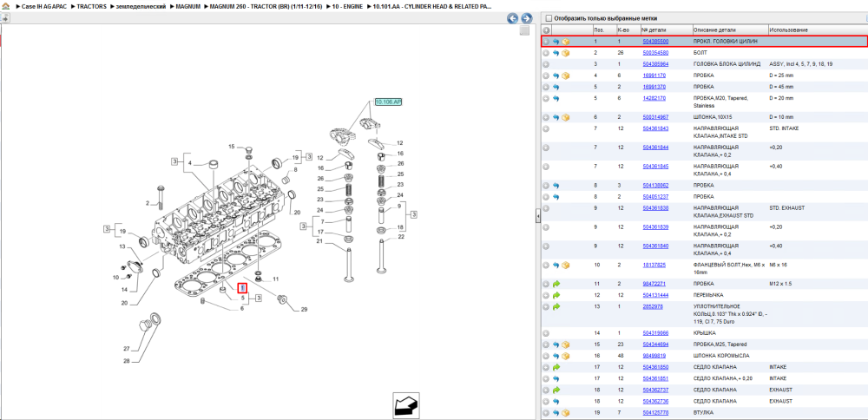Select the 'ВТУЛКА' description cell
Screen dimensions: 868x420
click(x=703, y=413)
